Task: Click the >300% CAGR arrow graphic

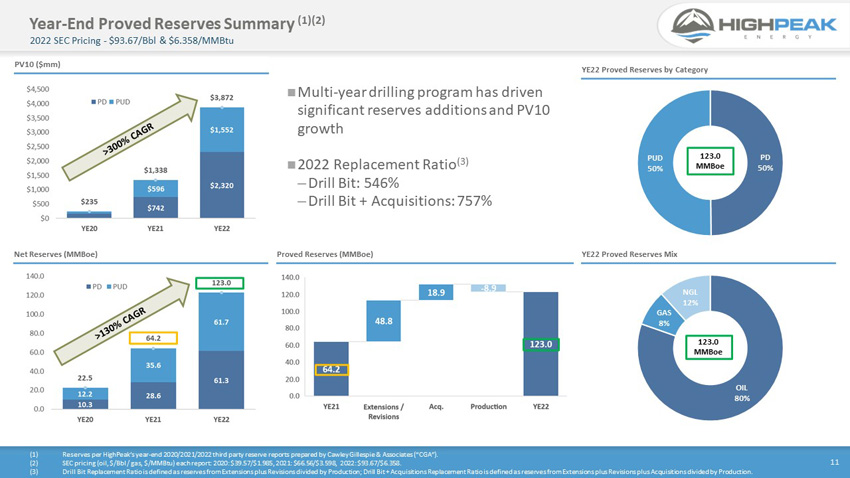Action: tap(129, 137)
